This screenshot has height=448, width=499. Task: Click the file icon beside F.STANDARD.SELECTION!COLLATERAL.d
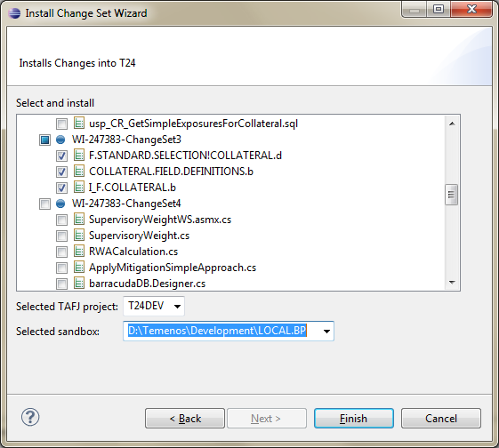[79, 156]
